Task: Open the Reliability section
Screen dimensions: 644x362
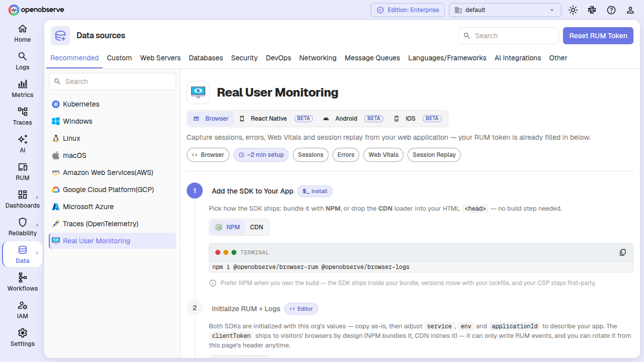Action: (22, 227)
